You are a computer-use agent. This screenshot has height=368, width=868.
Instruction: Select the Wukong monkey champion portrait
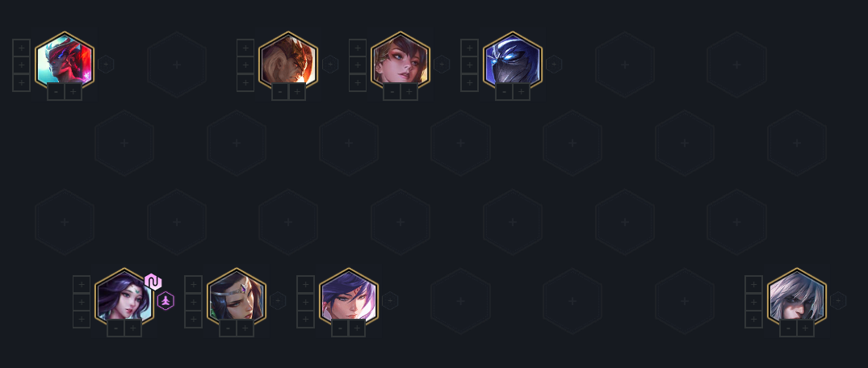click(288, 60)
